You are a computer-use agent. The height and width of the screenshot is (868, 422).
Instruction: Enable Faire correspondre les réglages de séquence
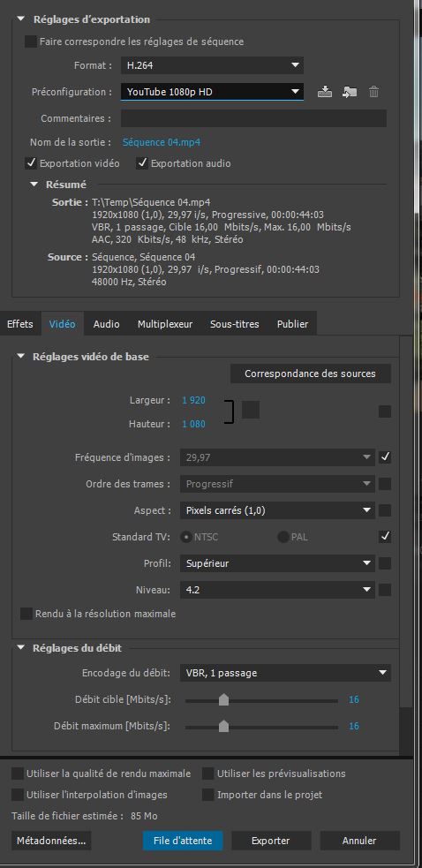(x=31, y=42)
